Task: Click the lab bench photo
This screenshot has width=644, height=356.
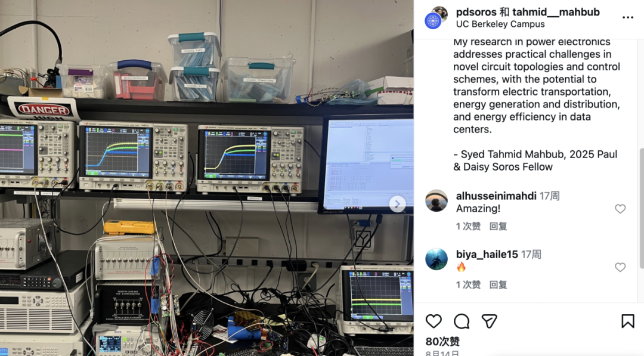Action: point(206,178)
